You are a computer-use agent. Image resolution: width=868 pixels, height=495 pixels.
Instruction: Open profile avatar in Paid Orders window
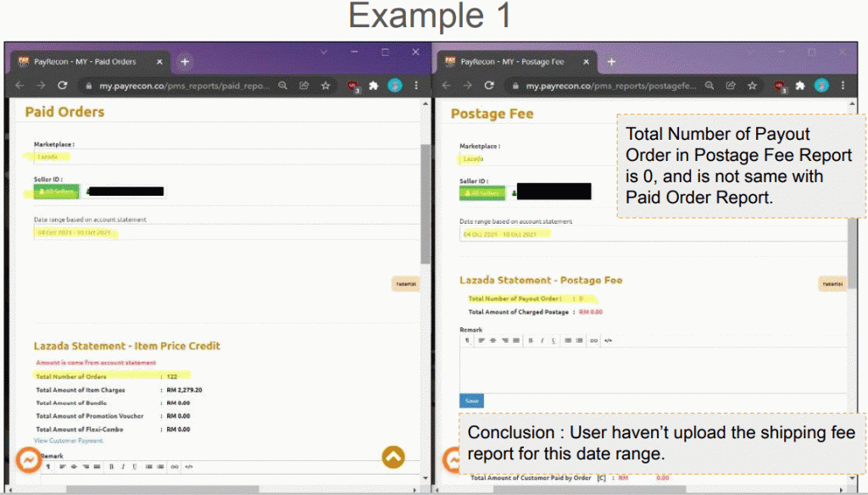[x=395, y=86]
